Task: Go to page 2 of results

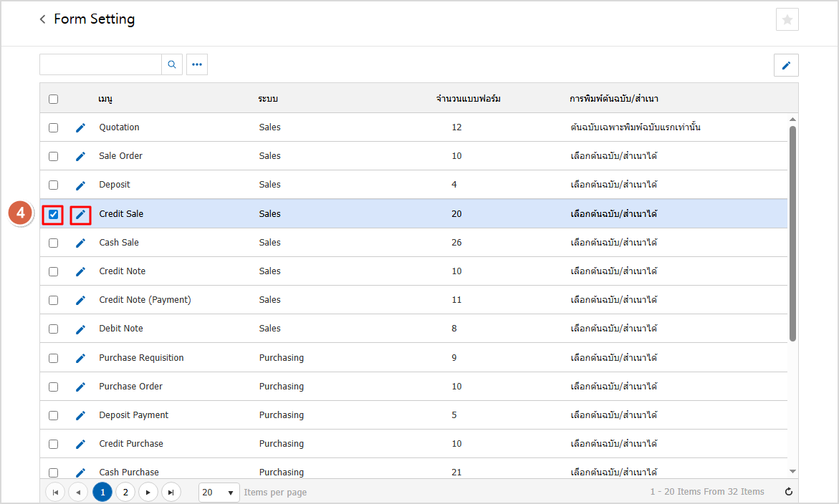Action: (x=125, y=493)
